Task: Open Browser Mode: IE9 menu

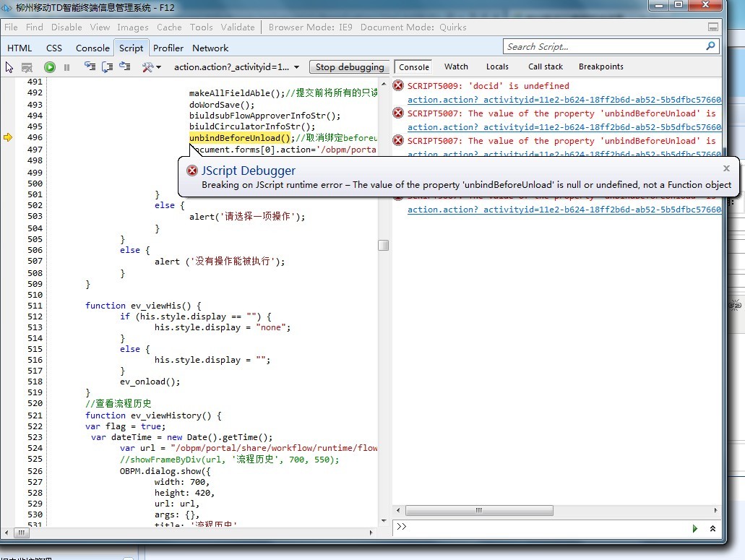Action: pos(310,27)
